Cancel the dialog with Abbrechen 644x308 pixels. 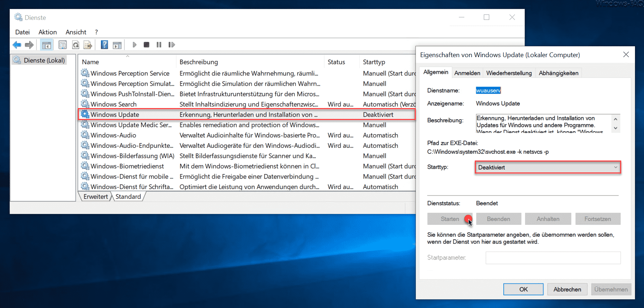[567, 289]
